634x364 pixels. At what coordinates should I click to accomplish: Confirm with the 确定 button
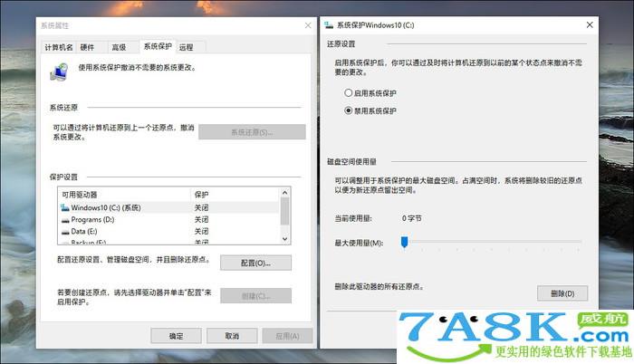click(x=176, y=336)
